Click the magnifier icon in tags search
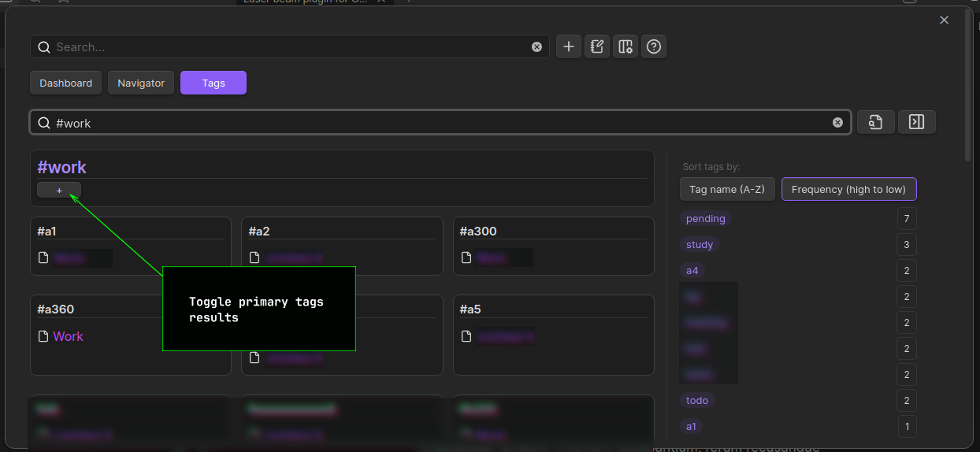Viewport: 980px width, 452px height. 44,123
